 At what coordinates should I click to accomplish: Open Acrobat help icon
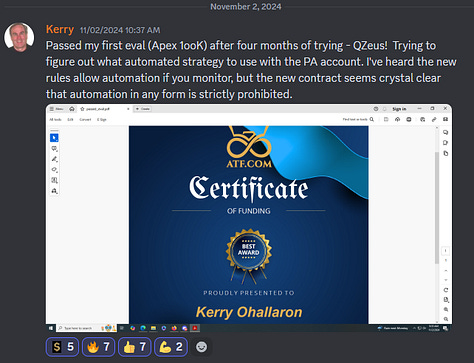click(376, 109)
